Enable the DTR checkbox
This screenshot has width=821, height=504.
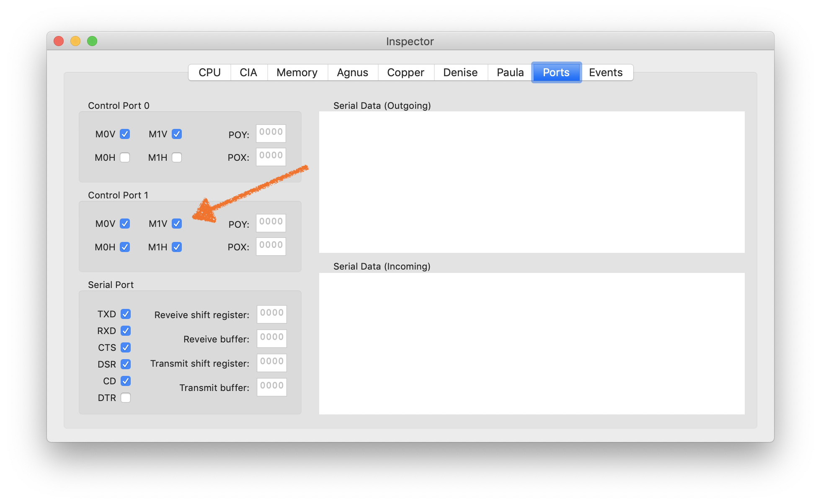pyautogui.click(x=126, y=398)
